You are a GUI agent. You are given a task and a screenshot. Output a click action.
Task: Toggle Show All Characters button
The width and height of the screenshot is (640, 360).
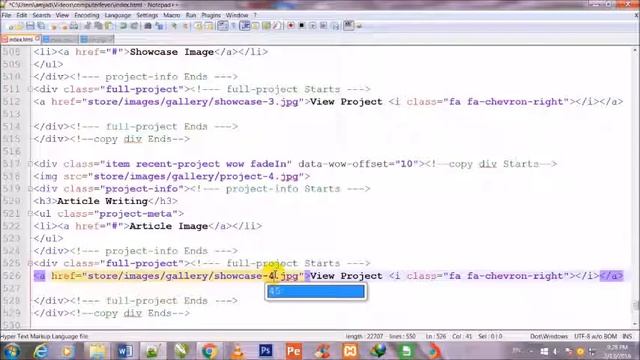pyautogui.click(x=233, y=26)
